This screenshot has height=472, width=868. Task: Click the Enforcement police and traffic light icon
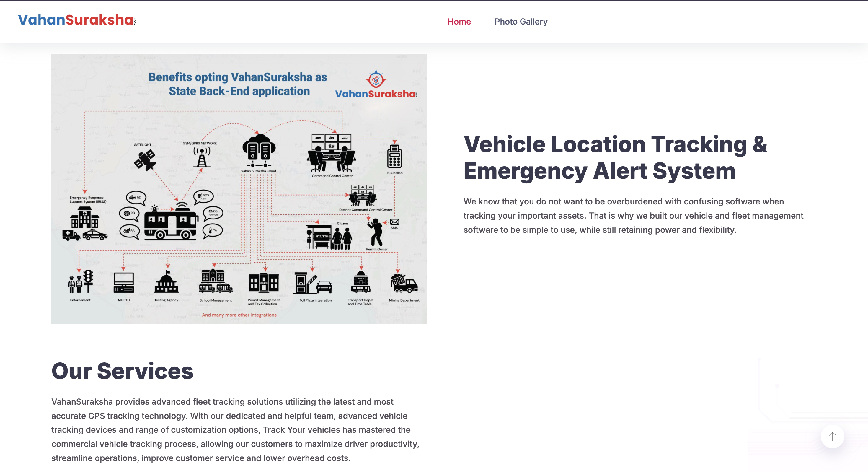point(81,282)
